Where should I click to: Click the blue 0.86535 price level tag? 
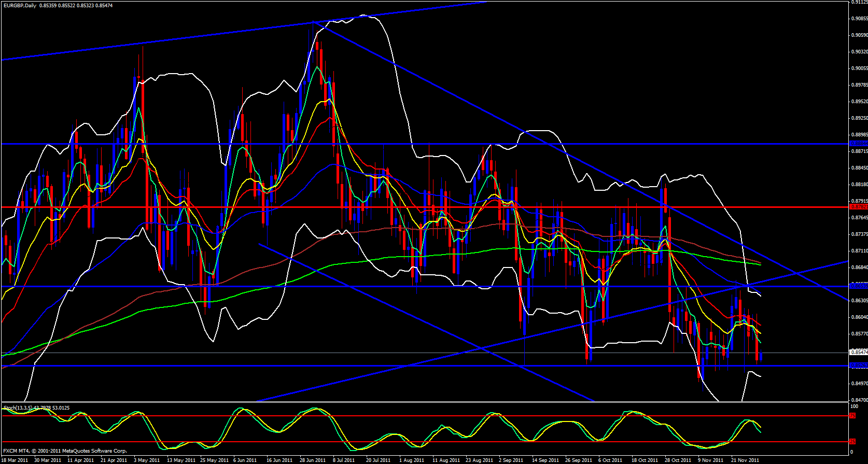click(858, 286)
